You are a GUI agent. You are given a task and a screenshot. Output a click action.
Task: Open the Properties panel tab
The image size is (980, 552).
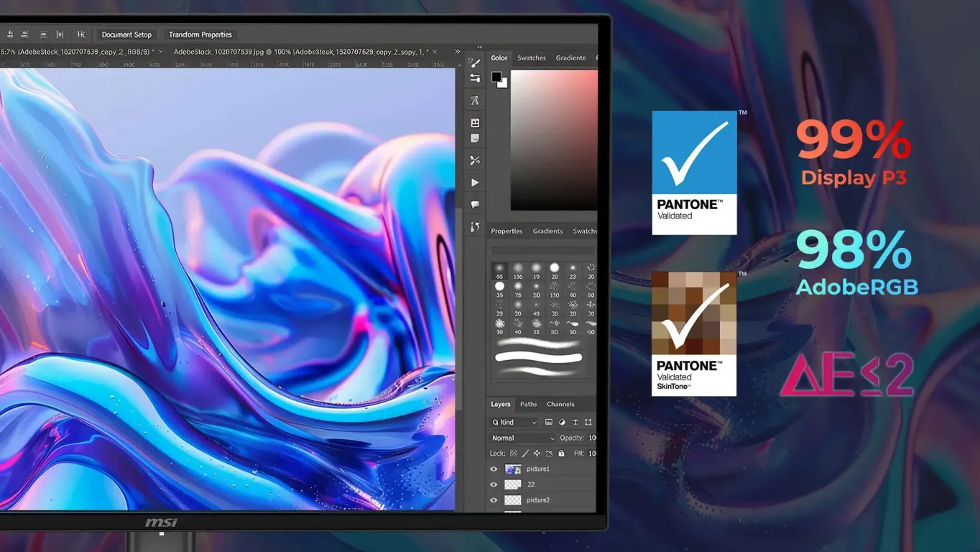tap(507, 231)
